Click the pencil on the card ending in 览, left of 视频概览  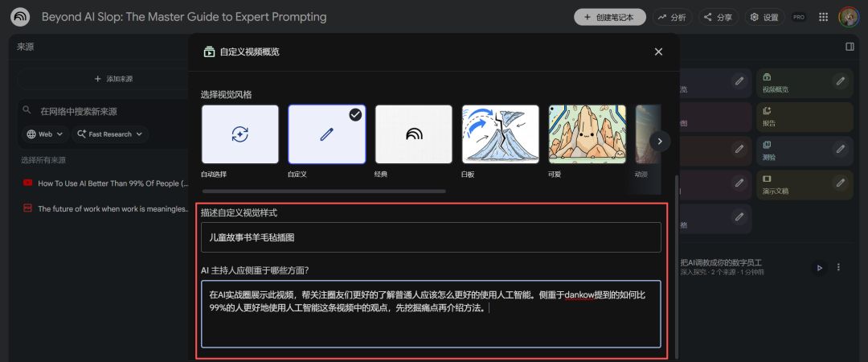[x=739, y=81]
